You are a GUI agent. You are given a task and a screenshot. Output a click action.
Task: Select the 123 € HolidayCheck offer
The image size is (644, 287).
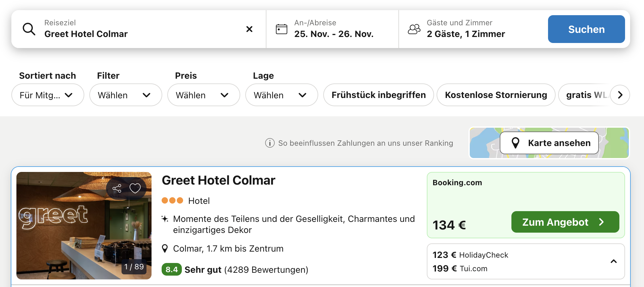pos(470,255)
